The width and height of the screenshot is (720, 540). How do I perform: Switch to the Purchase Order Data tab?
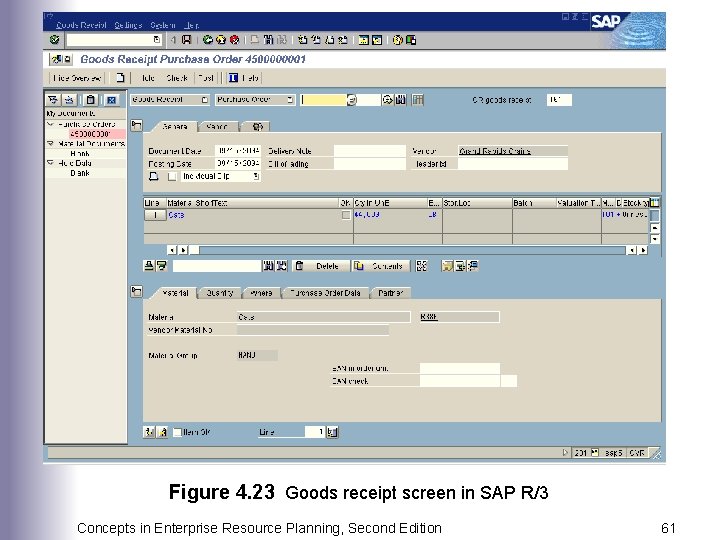[x=326, y=293]
